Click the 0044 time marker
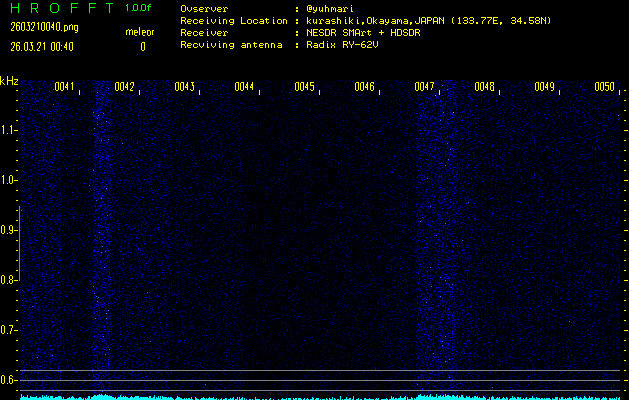Viewport: 629px width, 400px height. pos(244,87)
